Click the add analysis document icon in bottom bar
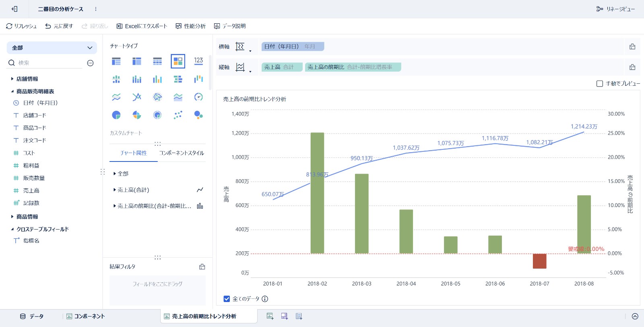 299,316
